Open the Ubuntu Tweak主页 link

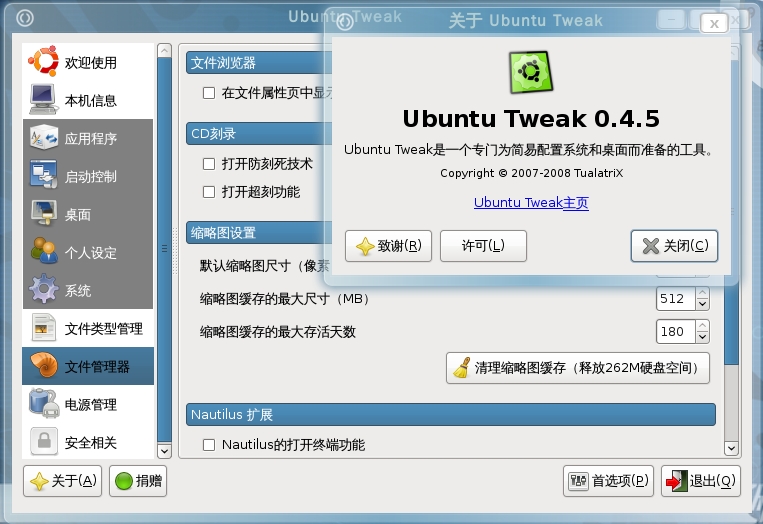531,202
